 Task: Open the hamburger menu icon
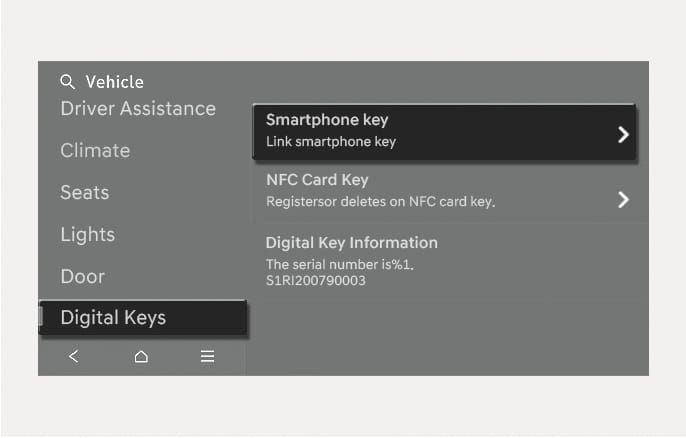click(207, 357)
